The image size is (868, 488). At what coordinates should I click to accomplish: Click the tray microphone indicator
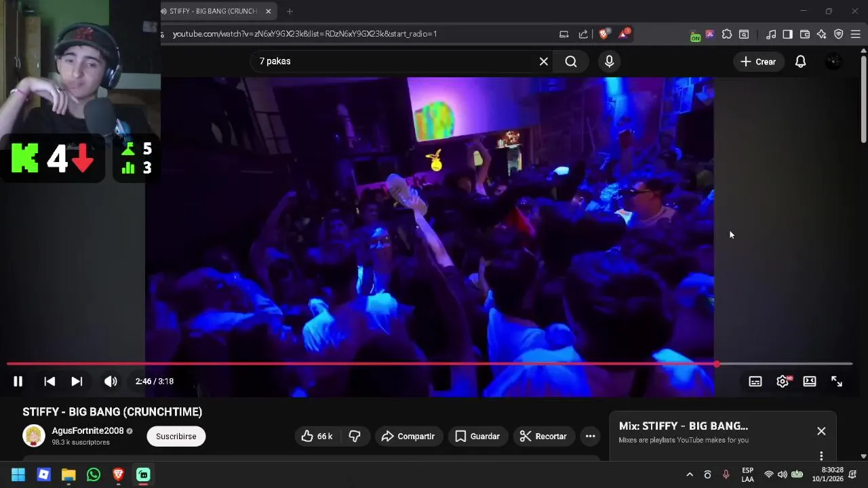[x=726, y=474]
